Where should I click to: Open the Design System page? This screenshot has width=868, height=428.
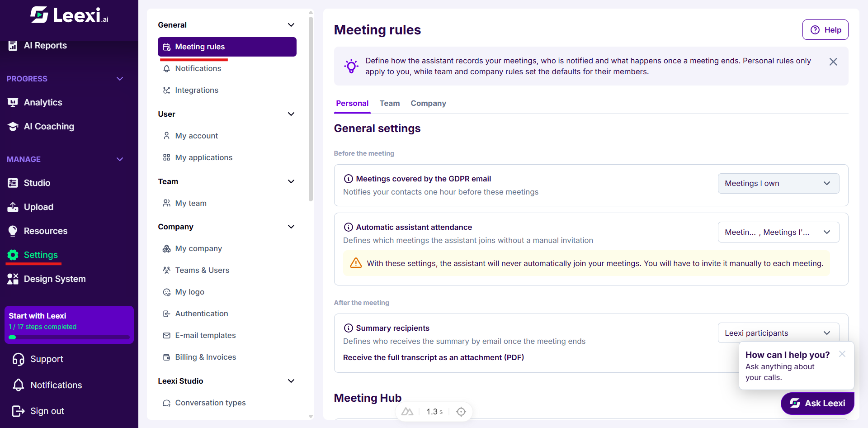[46, 279]
